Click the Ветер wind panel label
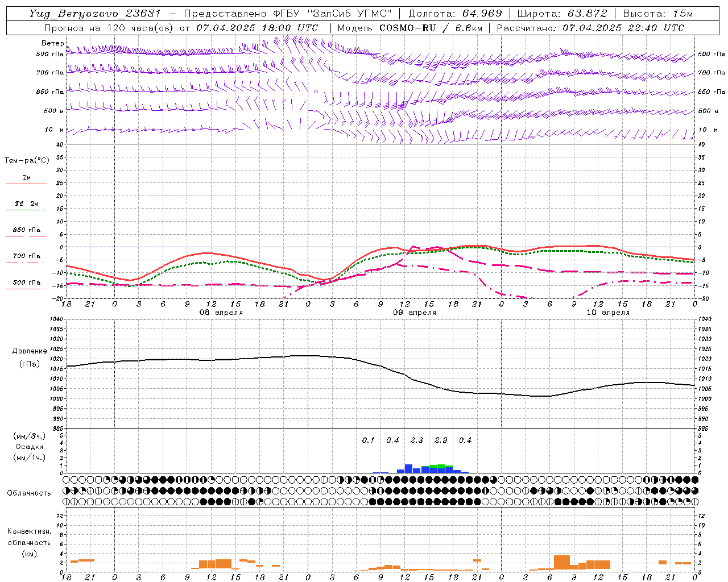 [x=53, y=43]
